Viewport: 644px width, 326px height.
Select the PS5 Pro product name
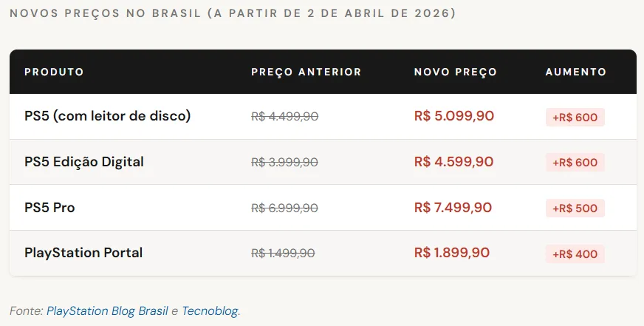coord(49,208)
